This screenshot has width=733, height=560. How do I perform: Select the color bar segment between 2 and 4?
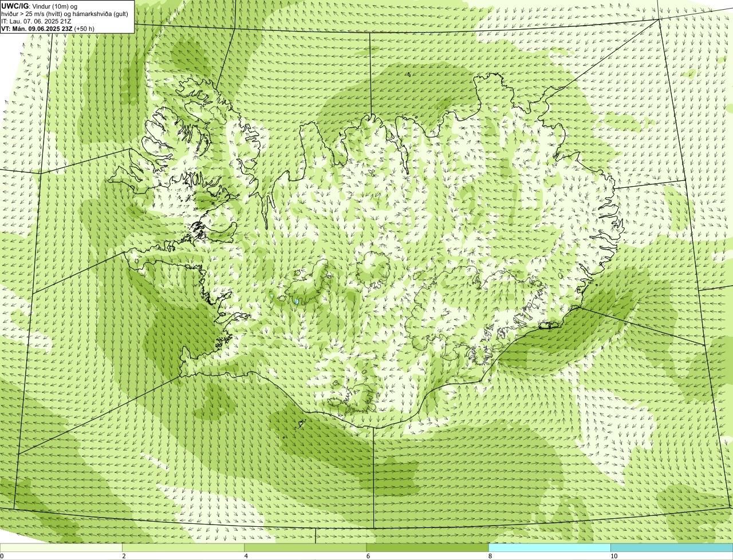[x=183, y=547]
